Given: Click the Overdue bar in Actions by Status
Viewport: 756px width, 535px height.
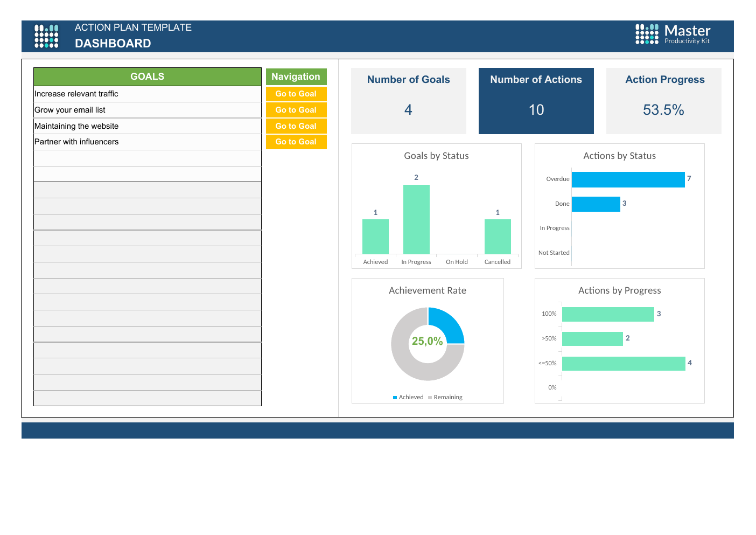Looking at the screenshot, I should coord(628,179).
